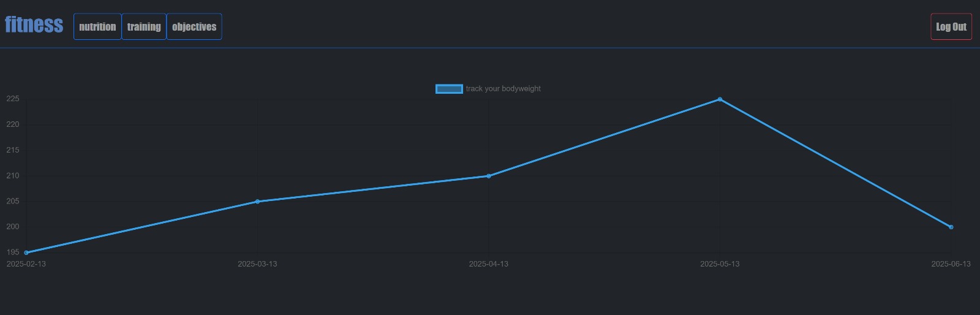Click the 210 y-axis label
Image resolution: width=980 pixels, height=315 pixels.
tap(13, 176)
